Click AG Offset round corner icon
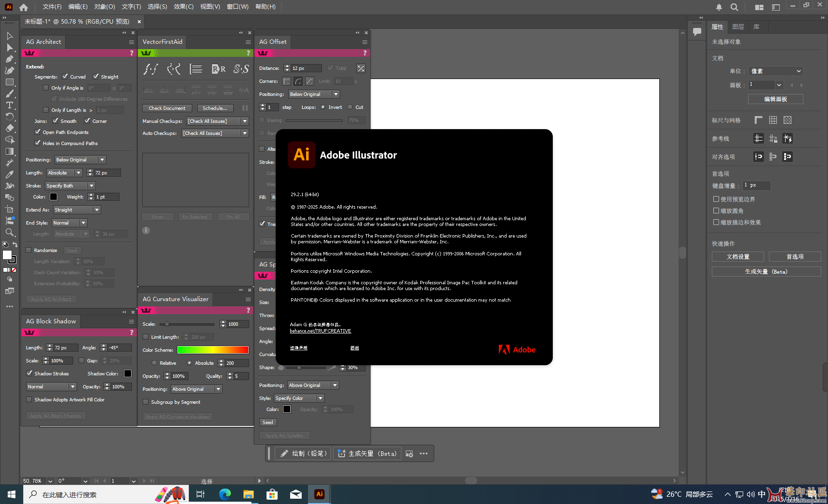 point(298,81)
